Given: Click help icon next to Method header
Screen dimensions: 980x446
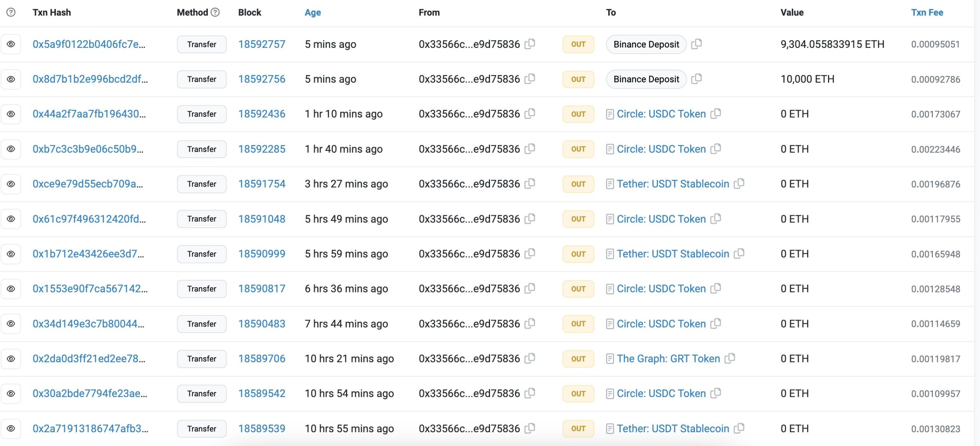Looking at the screenshot, I should pyautogui.click(x=216, y=12).
